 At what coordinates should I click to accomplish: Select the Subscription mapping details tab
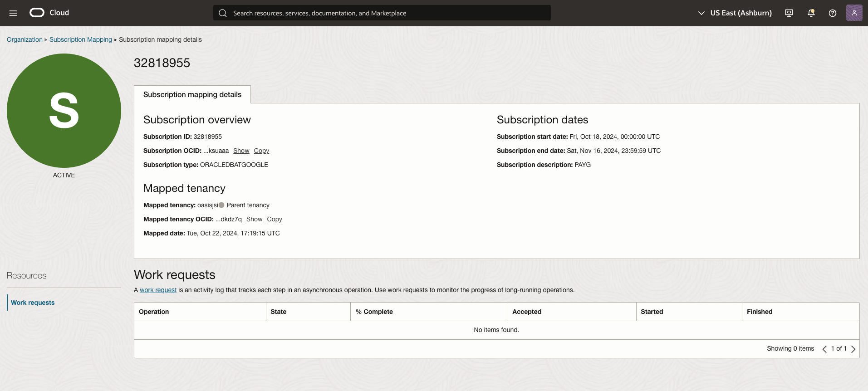click(x=192, y=94)
